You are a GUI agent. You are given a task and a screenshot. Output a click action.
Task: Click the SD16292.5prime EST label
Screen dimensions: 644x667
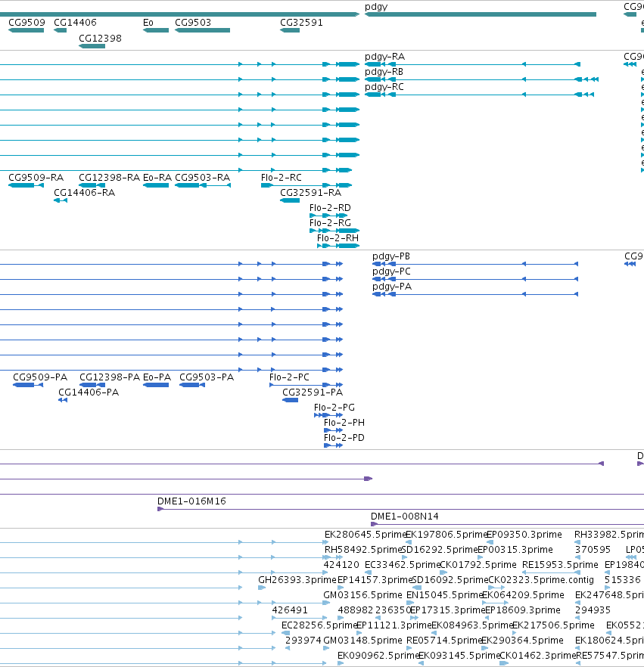[439, 550]
